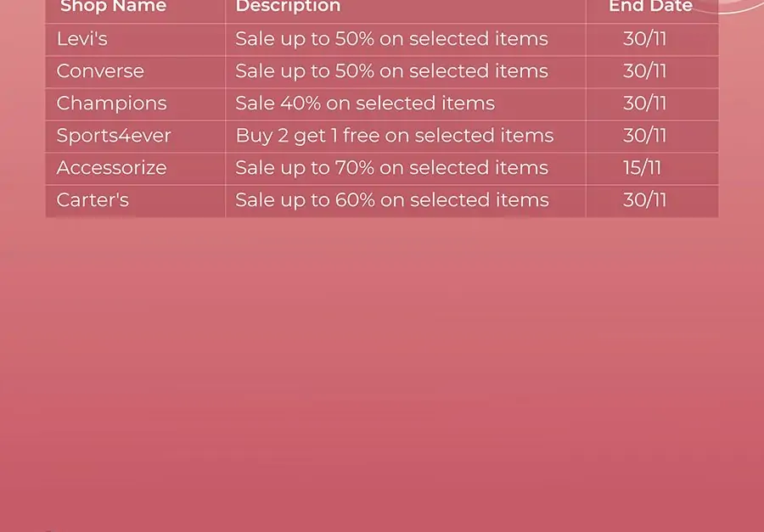Click the Levi's sale description text

[391, 39]
